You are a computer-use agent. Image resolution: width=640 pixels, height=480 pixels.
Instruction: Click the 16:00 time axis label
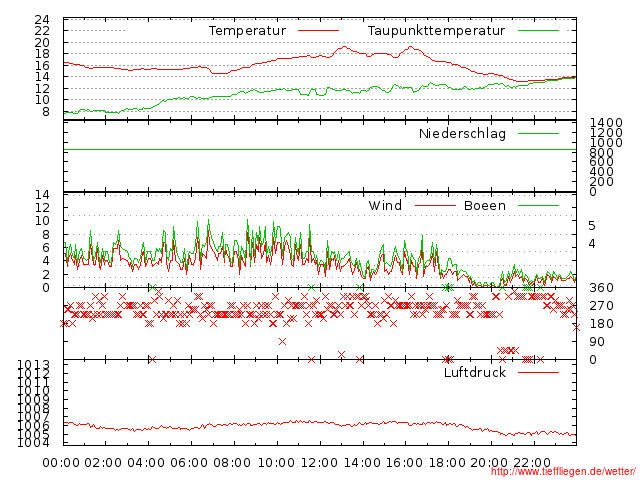tap(404, 463)
